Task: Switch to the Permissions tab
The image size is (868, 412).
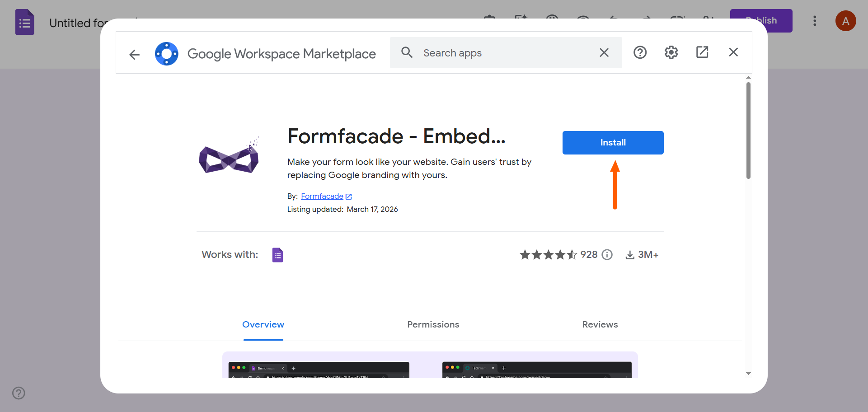Action: 433,324
